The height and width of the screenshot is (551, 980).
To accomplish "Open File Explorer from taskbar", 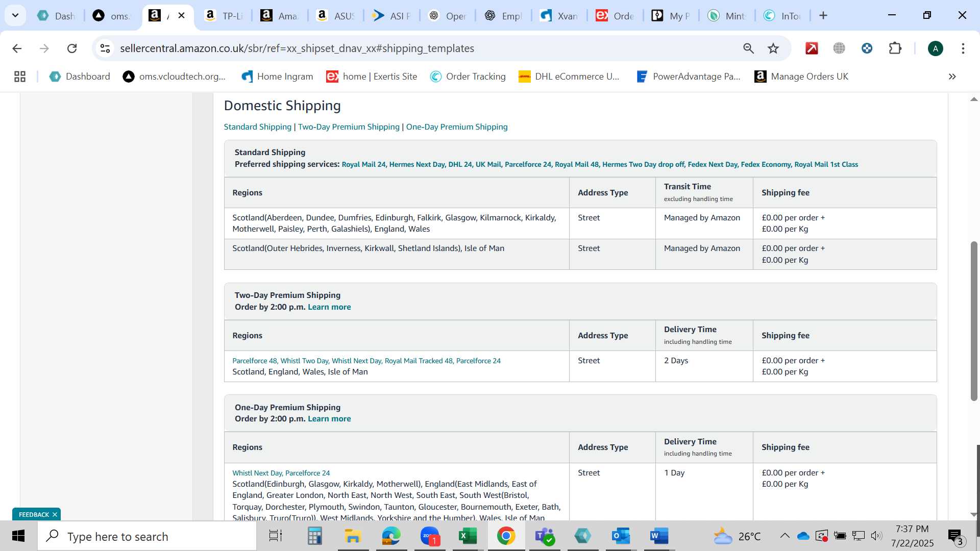I will coord(353,536).
